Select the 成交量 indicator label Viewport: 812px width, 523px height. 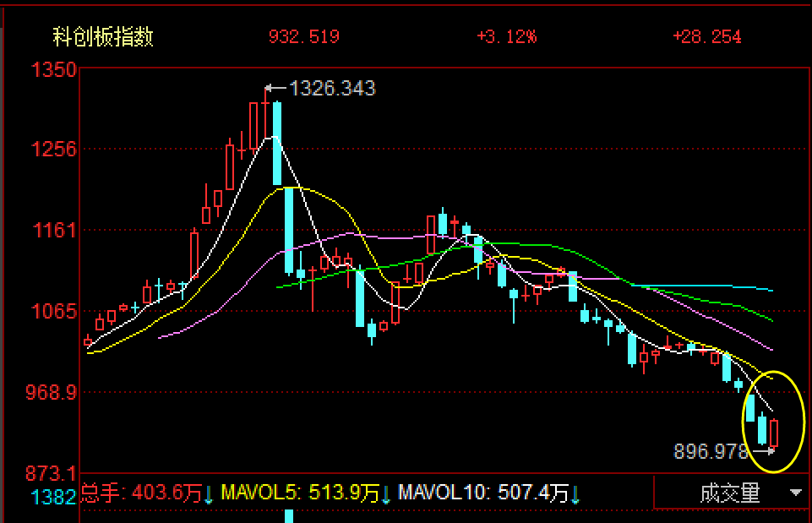point(730,493)
